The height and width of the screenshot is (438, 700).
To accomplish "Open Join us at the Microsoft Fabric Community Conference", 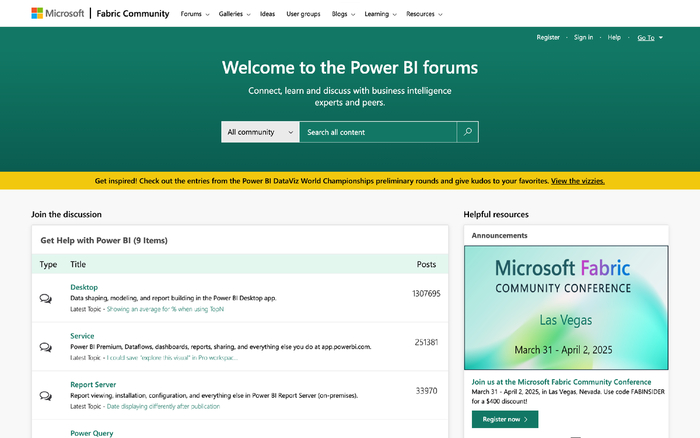I will pos(561,382).
